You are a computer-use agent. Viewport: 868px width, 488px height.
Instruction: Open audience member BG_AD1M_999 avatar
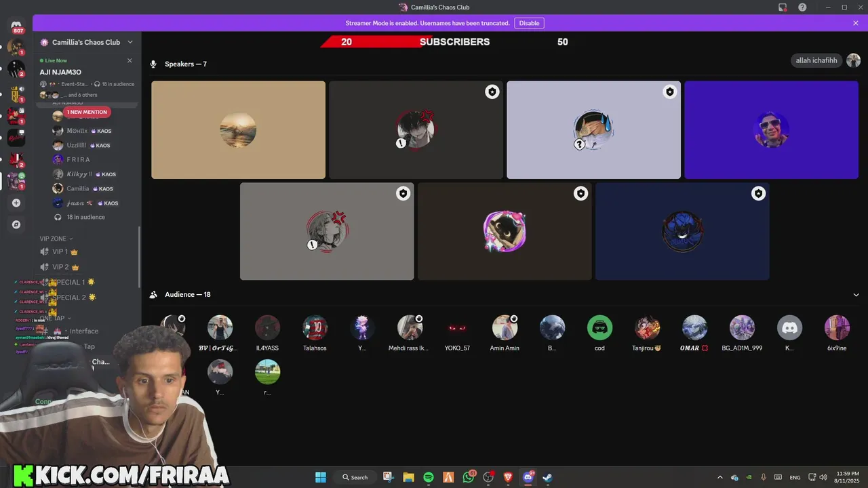coord(742,328)
